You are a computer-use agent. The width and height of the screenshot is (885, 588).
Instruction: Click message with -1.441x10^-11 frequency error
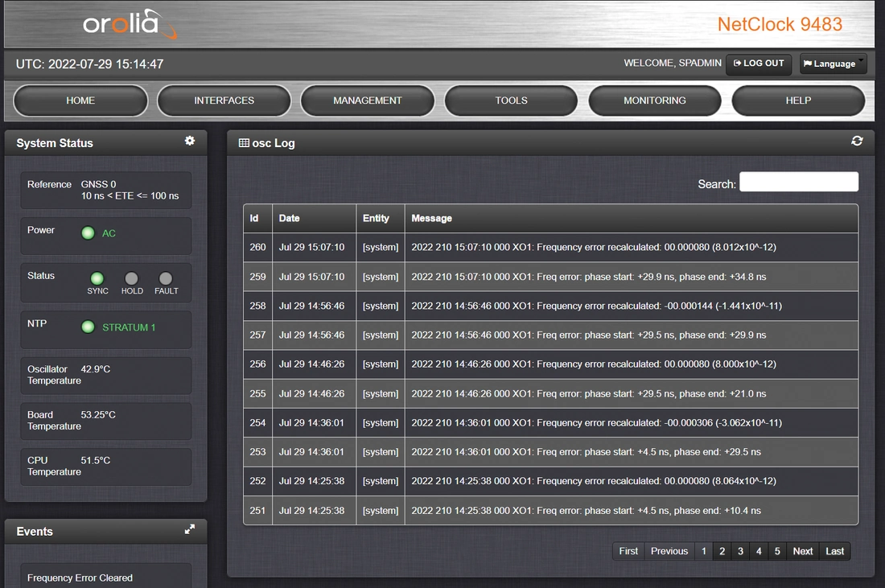coord(597,306)
